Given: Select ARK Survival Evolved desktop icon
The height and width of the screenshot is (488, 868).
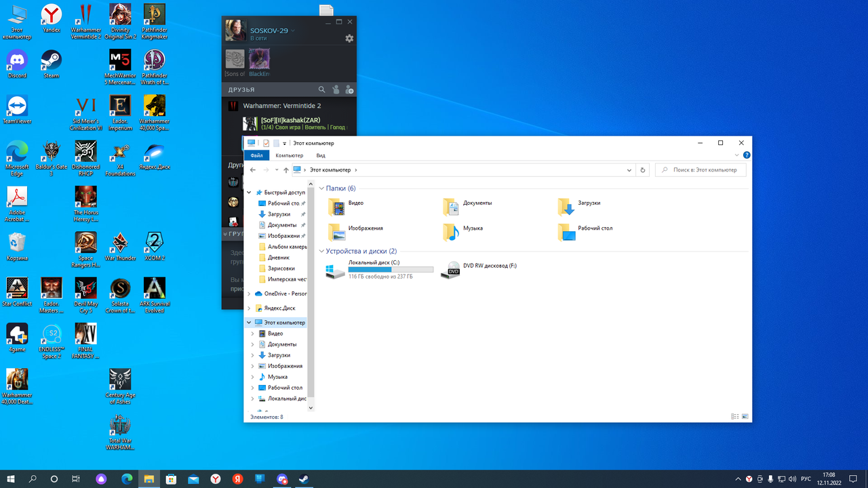Looking at the screenshot, I should tap(155, 295).
